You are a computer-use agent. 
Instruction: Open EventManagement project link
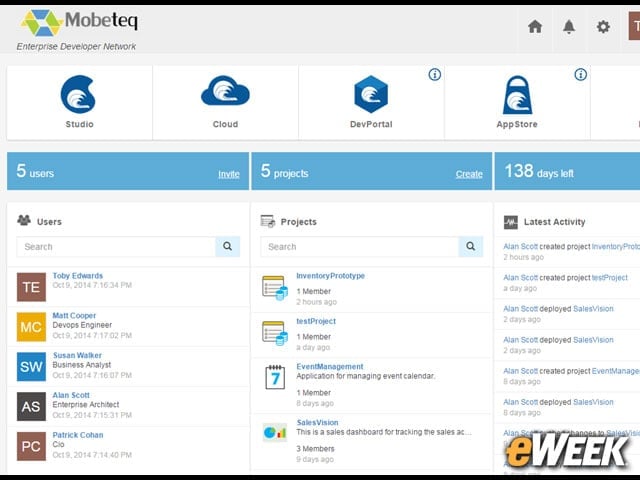(330, 367)
